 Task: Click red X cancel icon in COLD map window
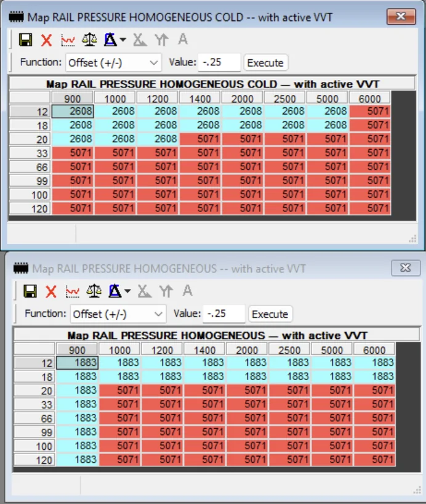(x=47, y=40)
